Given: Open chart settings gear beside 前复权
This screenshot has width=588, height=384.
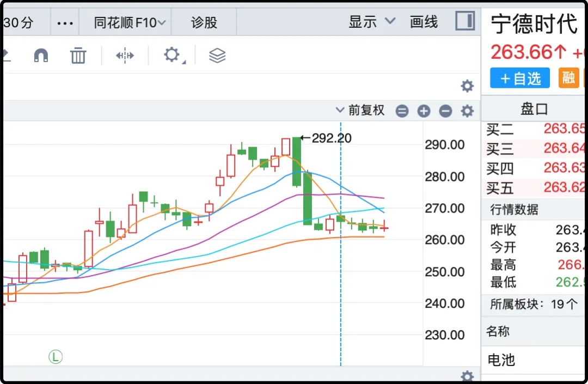Looking at the screenshot, I should click(467, 111).
